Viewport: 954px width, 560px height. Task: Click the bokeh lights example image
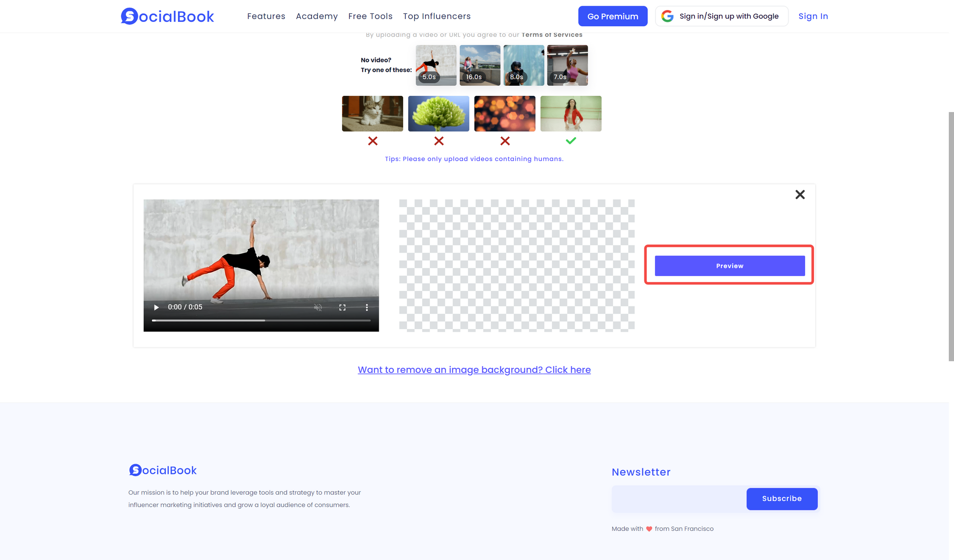pos(505,113)
